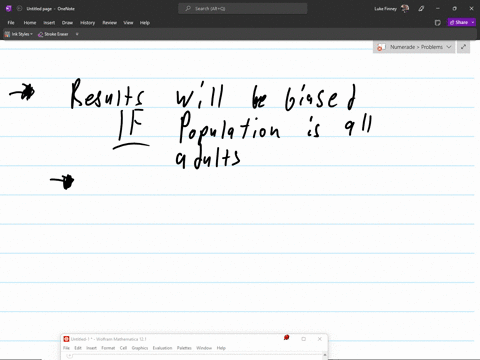Open Evaluation menu in Mathematica window
The width and height of the screenshot is (480, 360).
point(162,348)
